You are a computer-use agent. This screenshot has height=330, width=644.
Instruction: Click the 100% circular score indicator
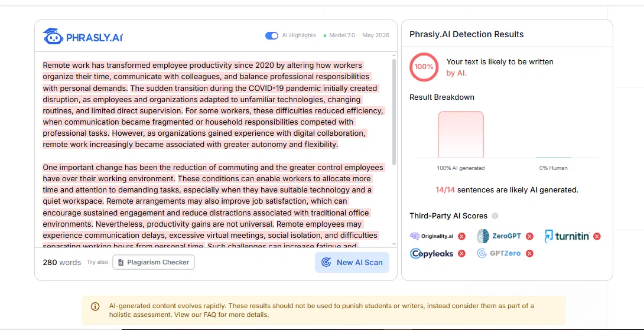pyautogui.click(x=424, y=67)
